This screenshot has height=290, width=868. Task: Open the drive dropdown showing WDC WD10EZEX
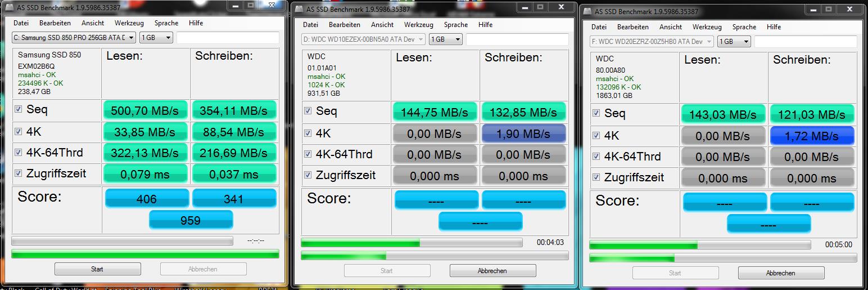click(x=363, y=39)
